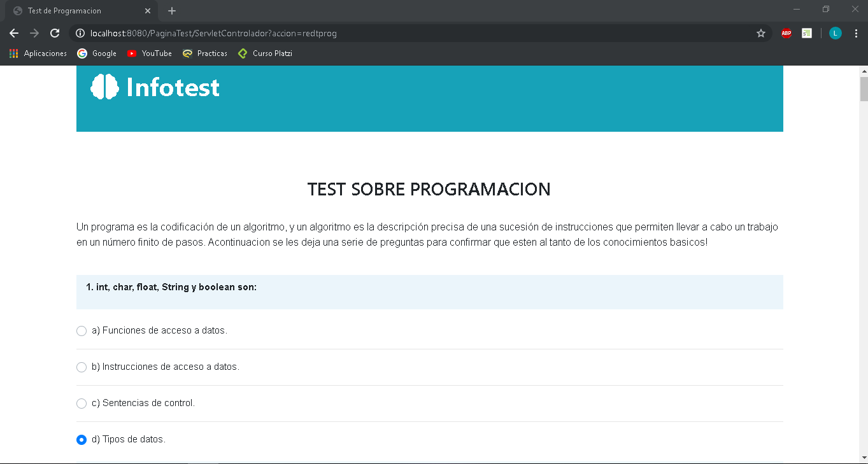The height and width of the screenshot is (464, 868).
Task: Restore down the Chrome window
Action: (x=826, y=9)
